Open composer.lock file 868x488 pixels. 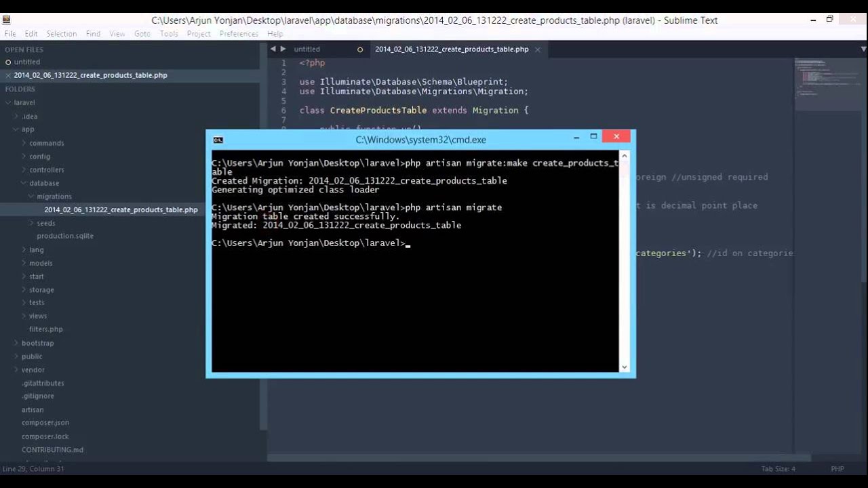[x=45, y=436]
